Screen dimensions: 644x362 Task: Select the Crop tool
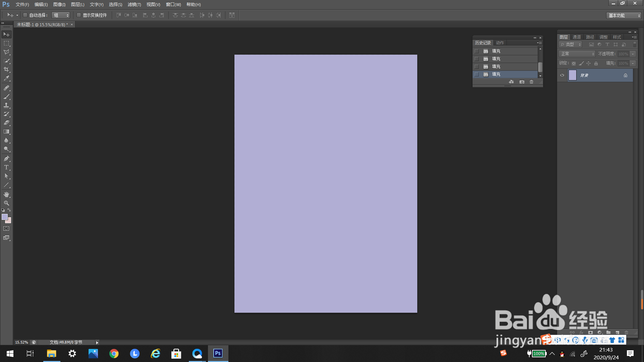6,69
